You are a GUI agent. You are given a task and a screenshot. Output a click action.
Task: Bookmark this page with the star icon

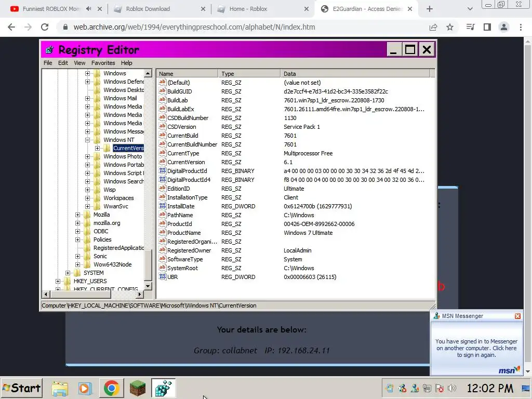(x=450, y=27)
